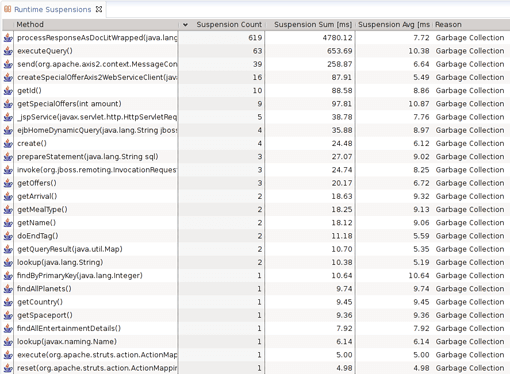Select the doEndTag() method row
This screenshot has height=374, width=510.
[x=256, y=236]
